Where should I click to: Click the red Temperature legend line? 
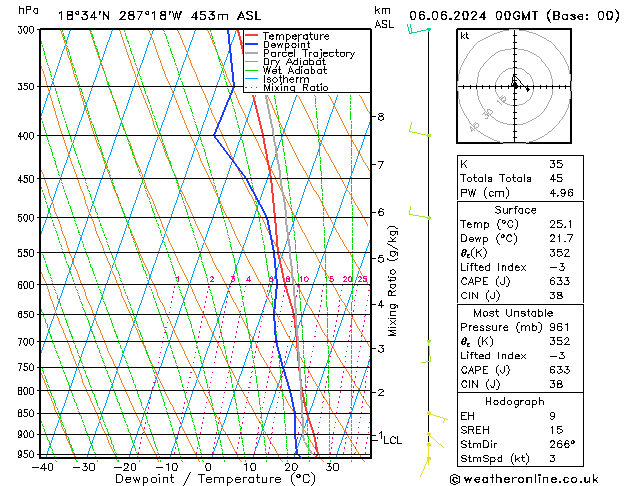[x=251, y=36]
